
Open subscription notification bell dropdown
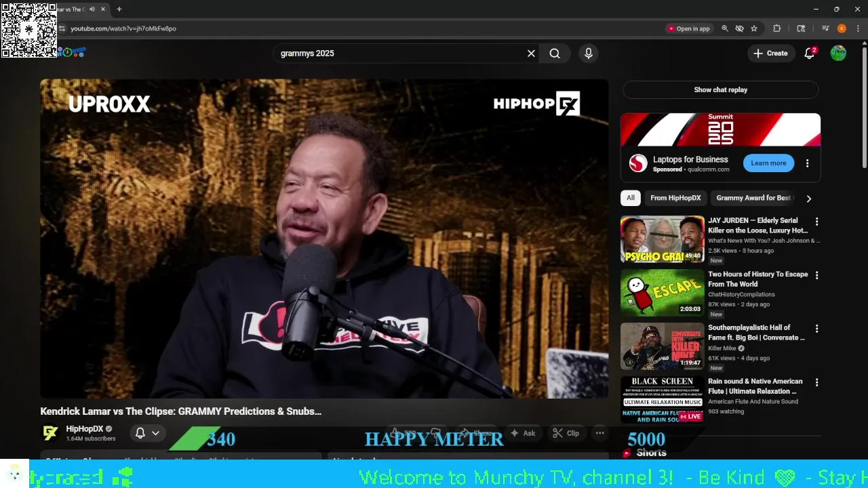[147, 433]
